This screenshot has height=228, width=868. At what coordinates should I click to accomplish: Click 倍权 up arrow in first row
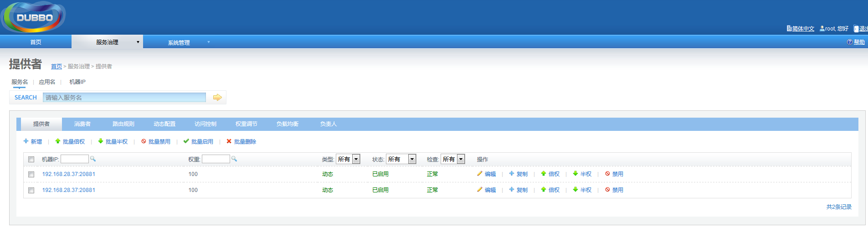543,174
